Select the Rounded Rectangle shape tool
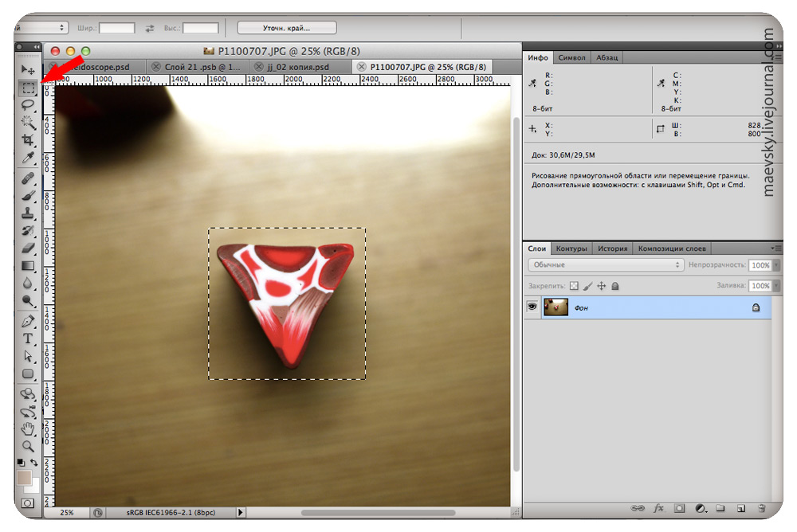 [x=28, y=374]
